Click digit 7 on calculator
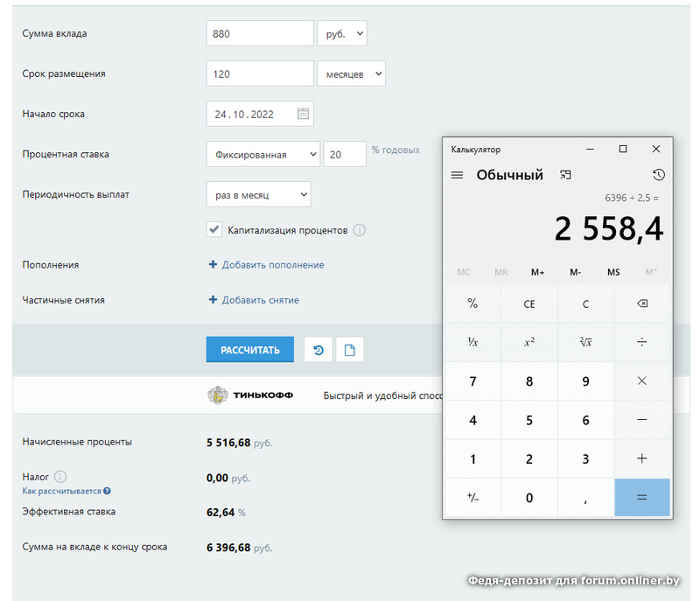The image size is (700, 601). (x=472, y=381)
